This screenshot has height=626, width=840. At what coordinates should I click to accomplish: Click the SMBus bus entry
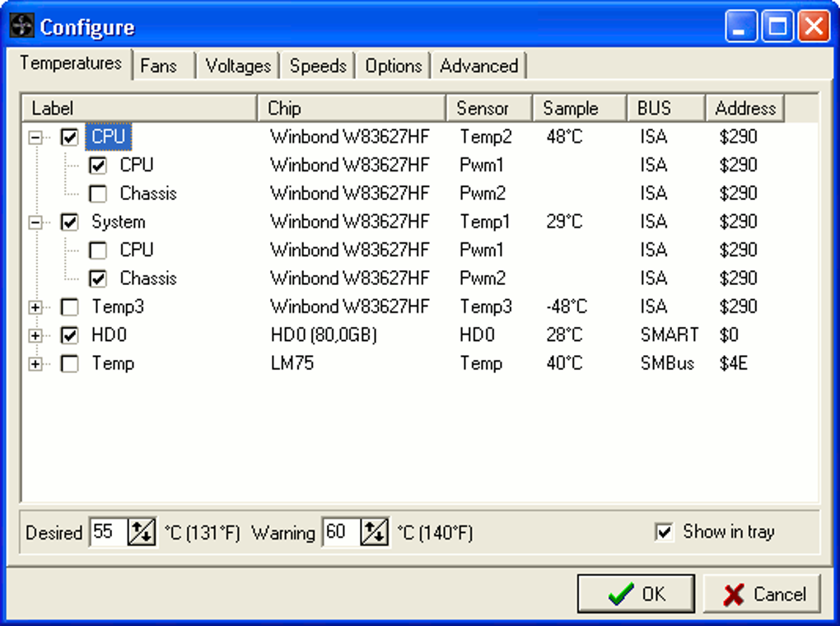[668, 363]
